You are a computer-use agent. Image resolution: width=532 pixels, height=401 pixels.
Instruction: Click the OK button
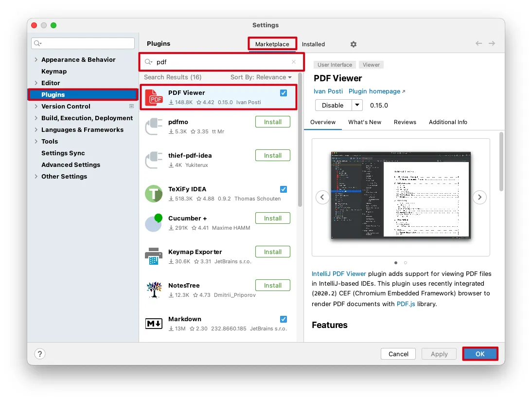coord(480,354)
